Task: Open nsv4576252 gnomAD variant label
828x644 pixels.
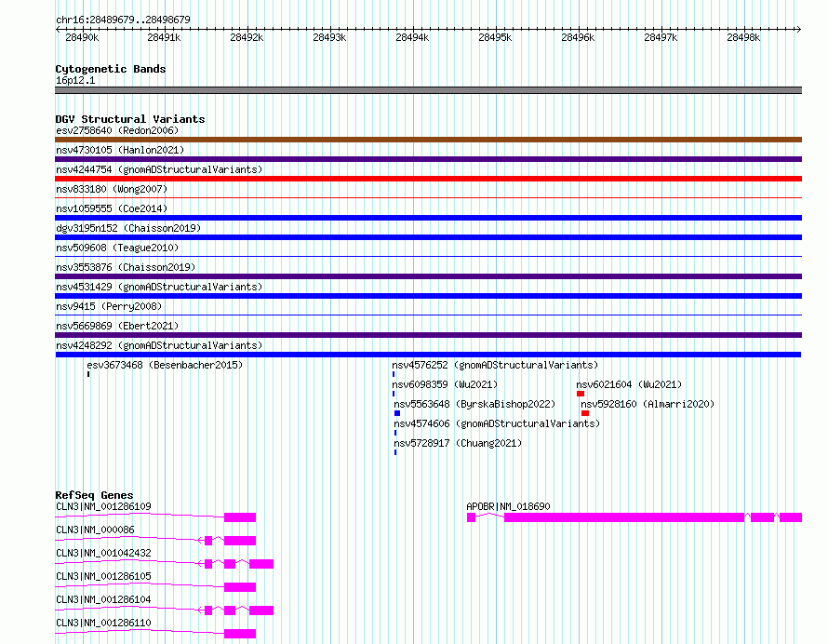Action: click(x=495, y=365)
